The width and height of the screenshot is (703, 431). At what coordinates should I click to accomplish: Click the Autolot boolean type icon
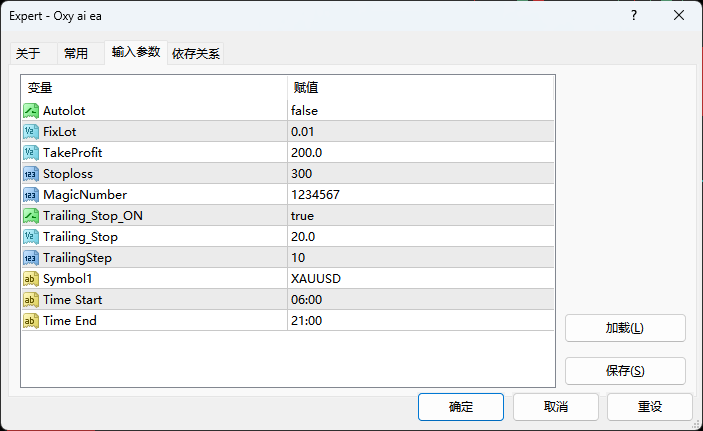(x=30, y=110)
